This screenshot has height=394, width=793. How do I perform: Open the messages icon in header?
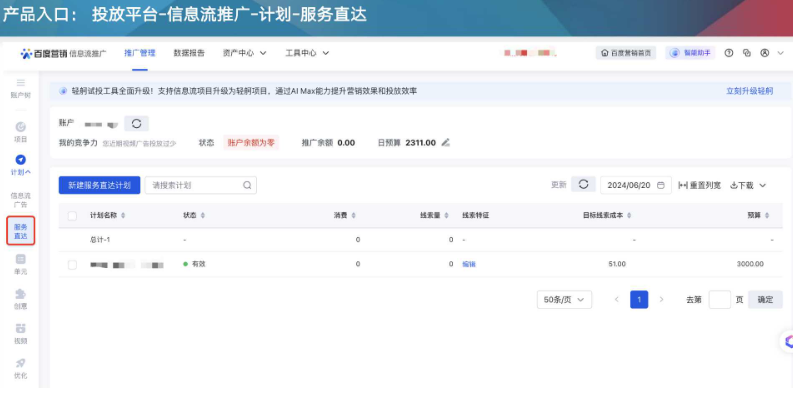point(746,53)
